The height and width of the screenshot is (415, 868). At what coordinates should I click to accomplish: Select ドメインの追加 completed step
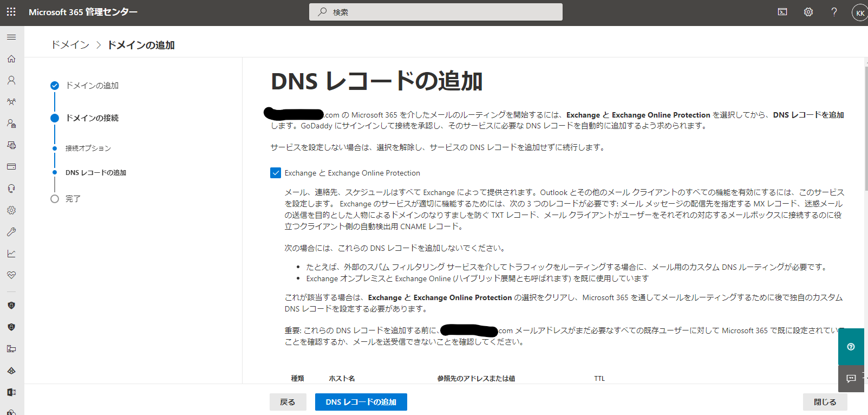point(84,86)
